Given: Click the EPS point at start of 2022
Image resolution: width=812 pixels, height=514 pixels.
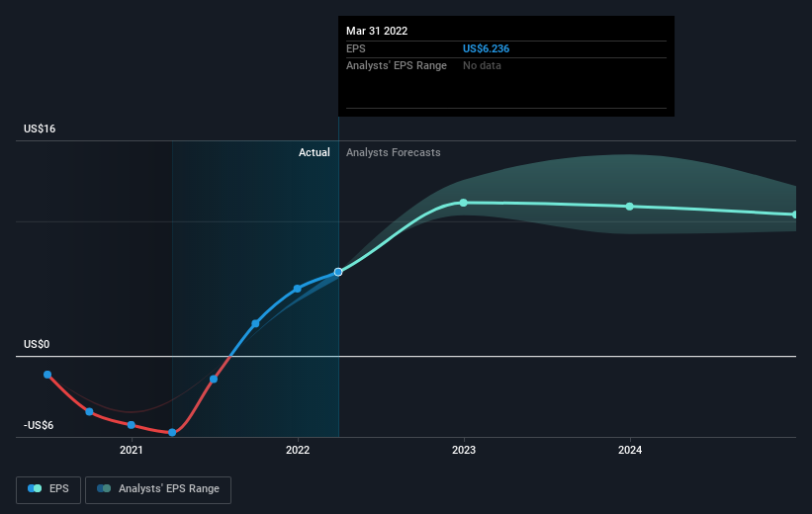Looking at the screenshot, I should (298, 289).
